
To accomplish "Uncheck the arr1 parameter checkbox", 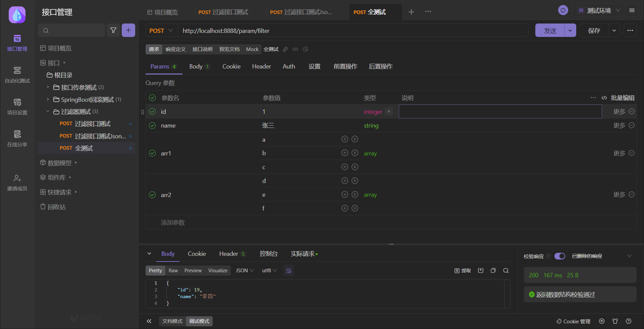I will point(152,153).
